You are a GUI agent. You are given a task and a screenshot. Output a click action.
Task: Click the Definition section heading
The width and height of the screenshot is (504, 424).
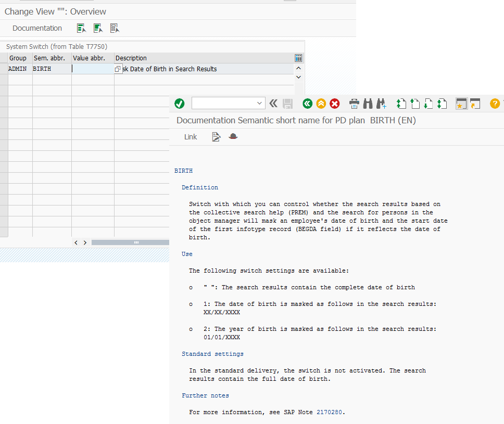(x=200, y=187)
